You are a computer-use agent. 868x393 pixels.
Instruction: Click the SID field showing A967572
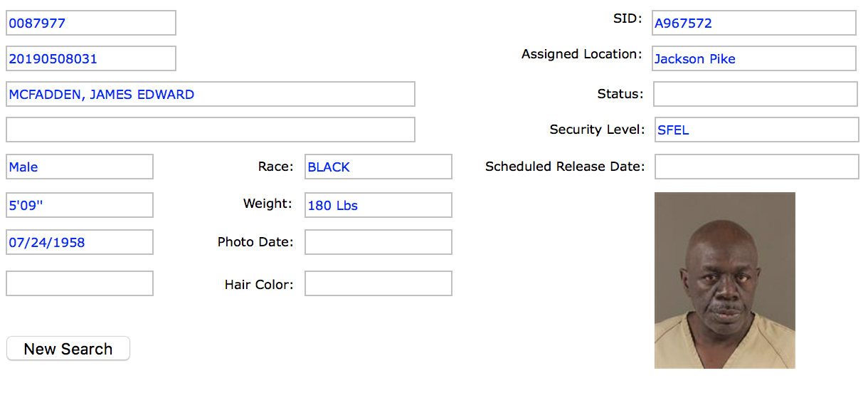click(754, 23)
